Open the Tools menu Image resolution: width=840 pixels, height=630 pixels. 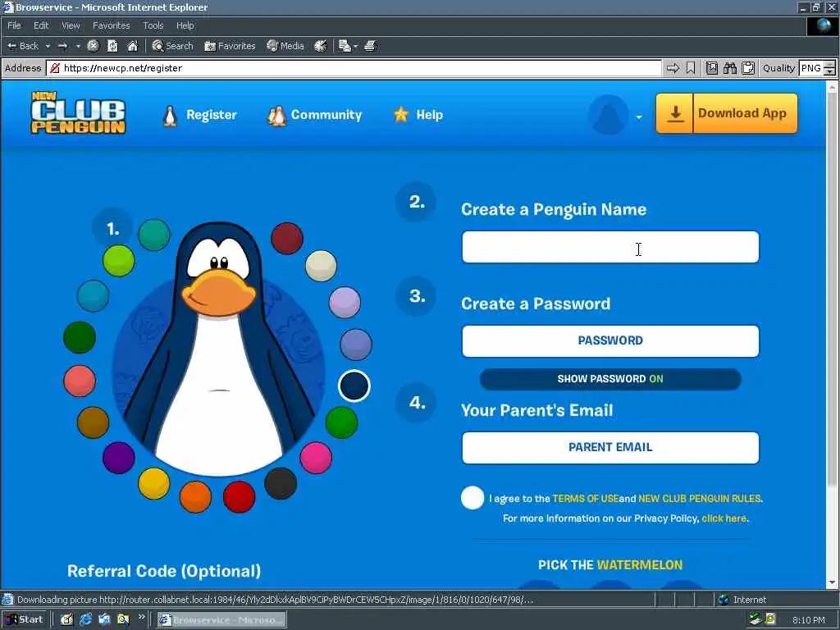[153, 25]
